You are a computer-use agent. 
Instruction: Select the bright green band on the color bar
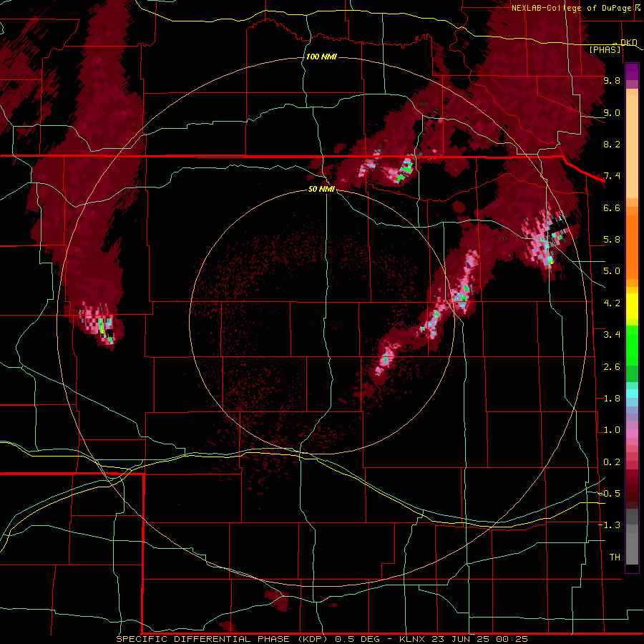[632, 345]
